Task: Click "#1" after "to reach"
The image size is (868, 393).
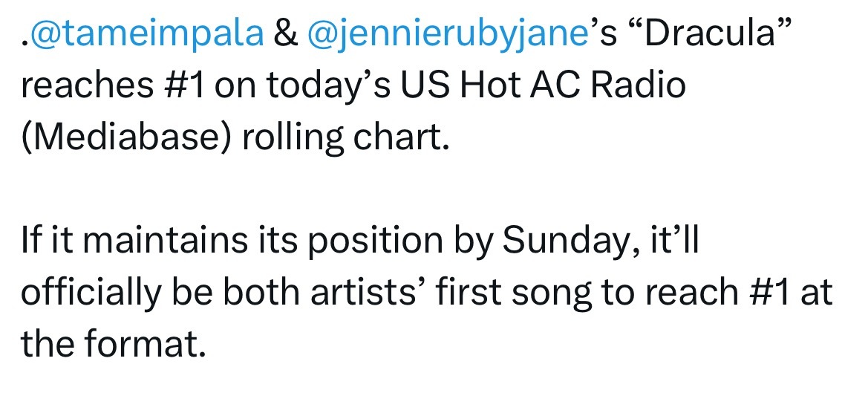Action: pyautogui.click(x=769, y=292)
